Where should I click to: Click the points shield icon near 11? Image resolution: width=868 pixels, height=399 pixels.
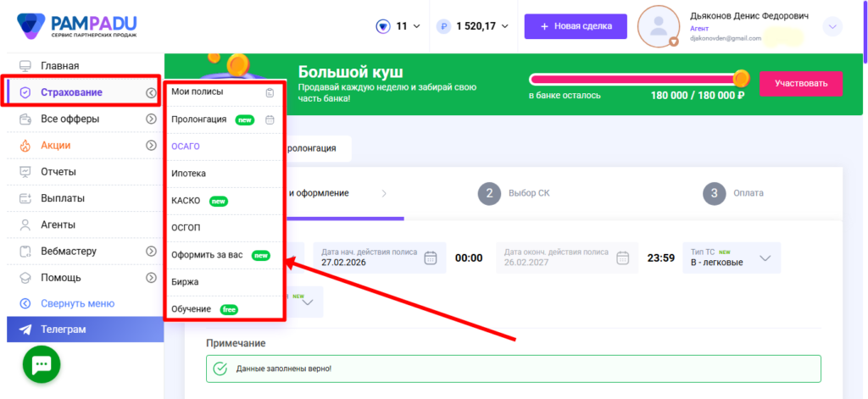[383, 26]
